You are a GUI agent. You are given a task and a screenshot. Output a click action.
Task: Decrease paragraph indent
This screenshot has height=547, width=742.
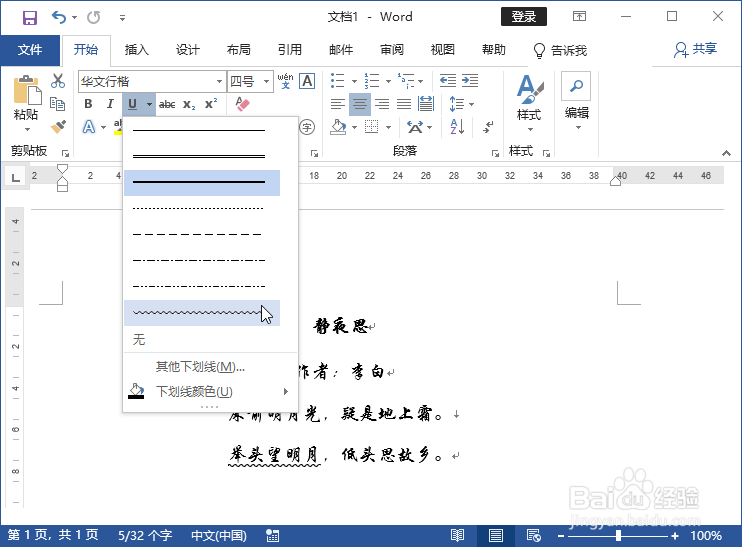(448, 80)
